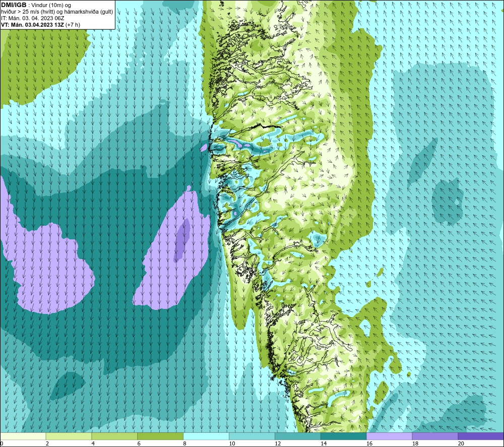Click the 'VT: Mán. 03.04.2023 13Z' line
504x447 pixels.
(32, 25)
